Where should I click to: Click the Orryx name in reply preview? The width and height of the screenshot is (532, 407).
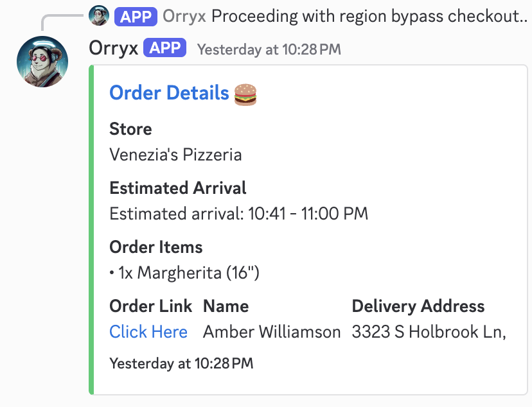184,16
